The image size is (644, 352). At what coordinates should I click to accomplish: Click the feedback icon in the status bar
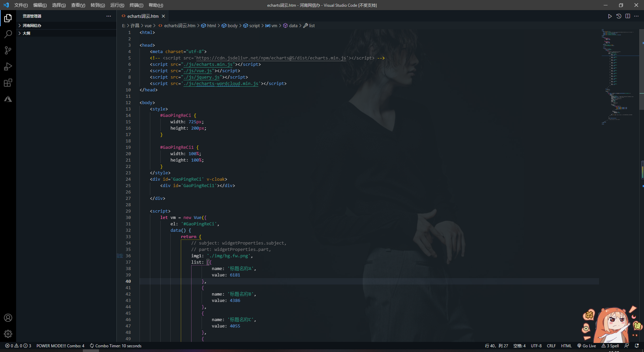[627, 346]
